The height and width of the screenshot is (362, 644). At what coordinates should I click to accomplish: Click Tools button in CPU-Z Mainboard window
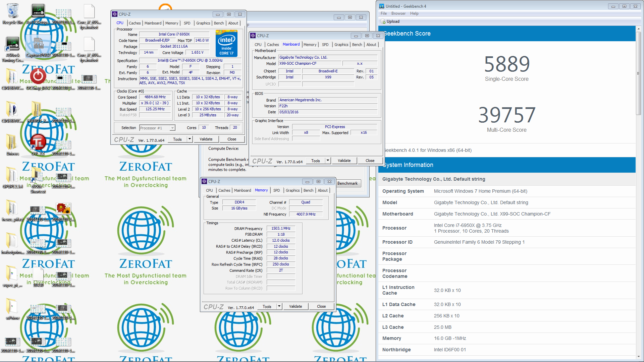click(x=315, y=161)
